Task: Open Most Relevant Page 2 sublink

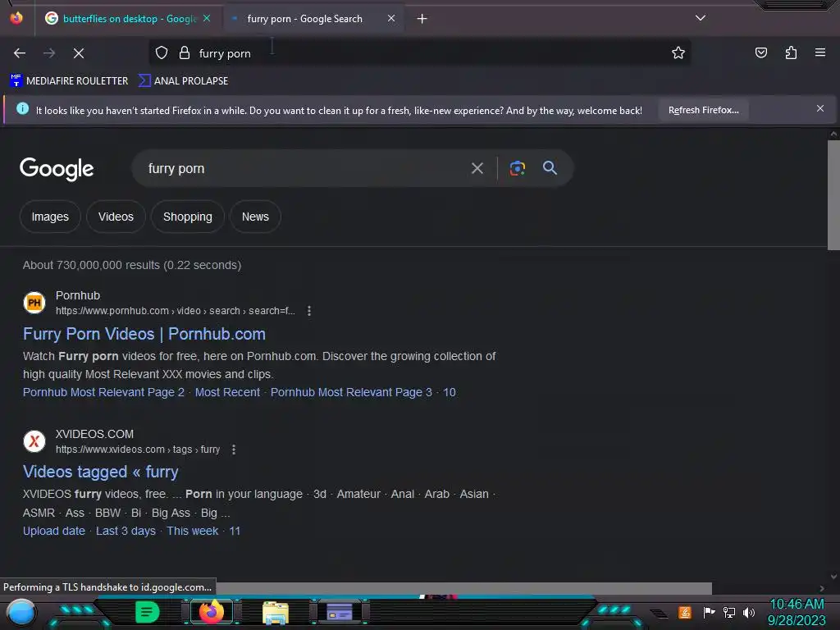Action: pyautogui.click(x=103, y=392)
